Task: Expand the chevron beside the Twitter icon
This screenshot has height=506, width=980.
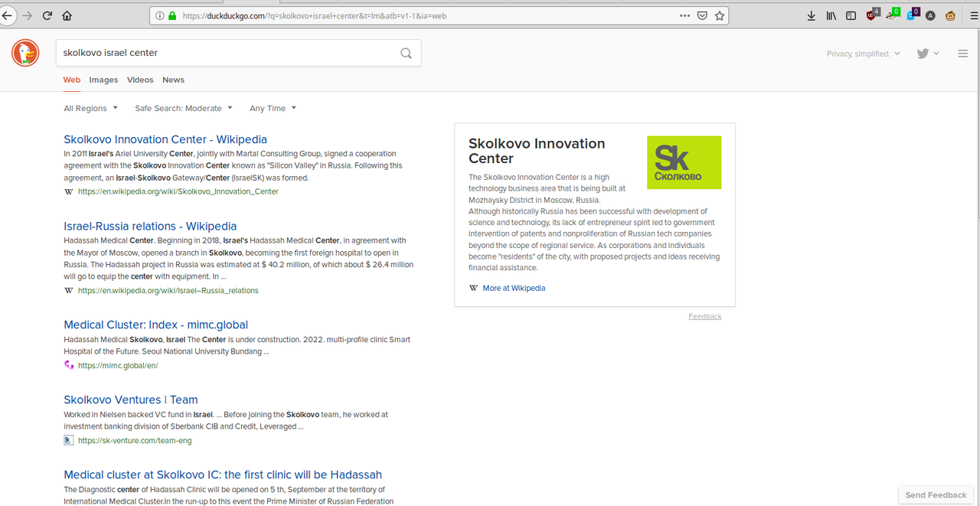Action: (936, 54)
